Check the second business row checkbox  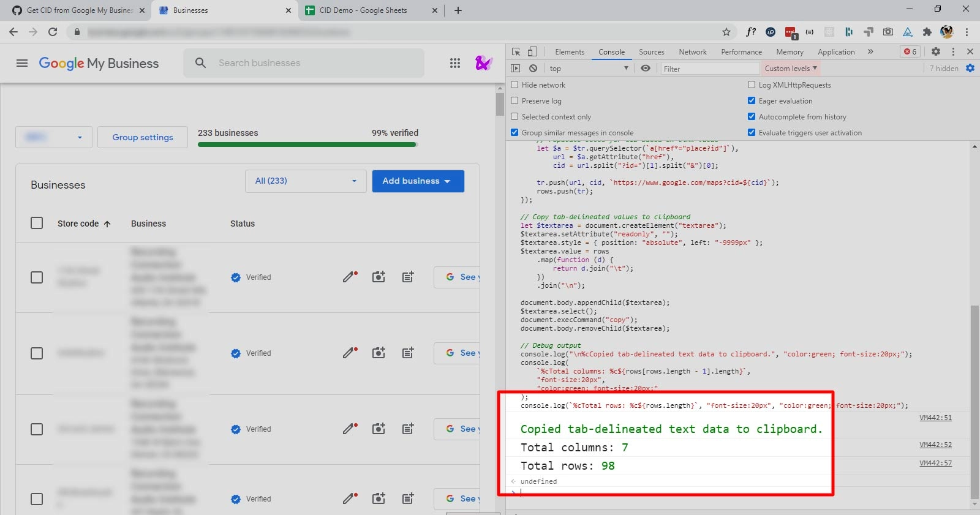(x=37, y=353)
